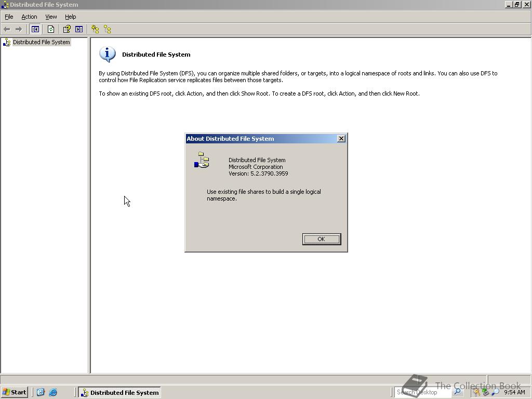The image size is (532, 399).
Task: Click Distributed File System taskbar button
Action: pyautogui.click(x=120, y=393)
